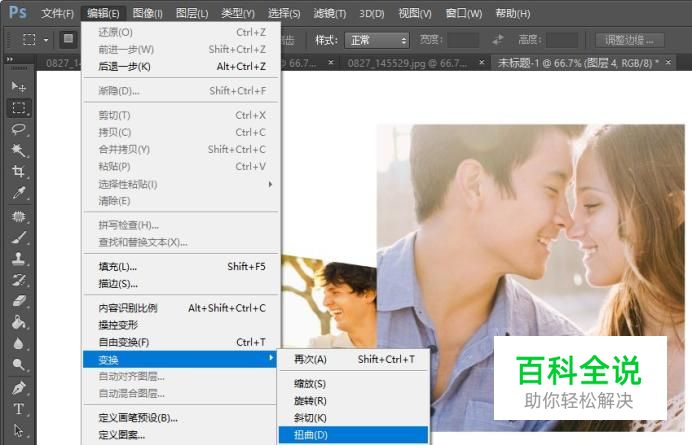Choose 定义画笔预设(B)... menu item

pyautogui.click(x=180, y=418)
